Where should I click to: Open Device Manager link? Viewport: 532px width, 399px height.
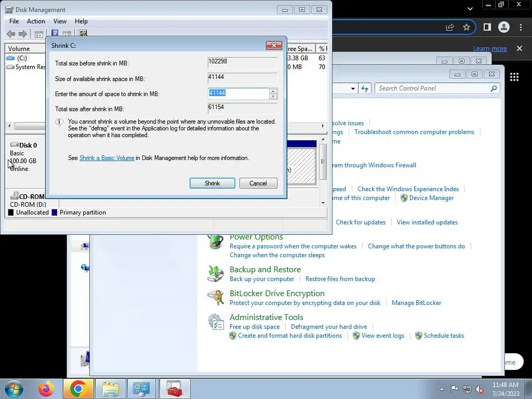pos(431,198)
